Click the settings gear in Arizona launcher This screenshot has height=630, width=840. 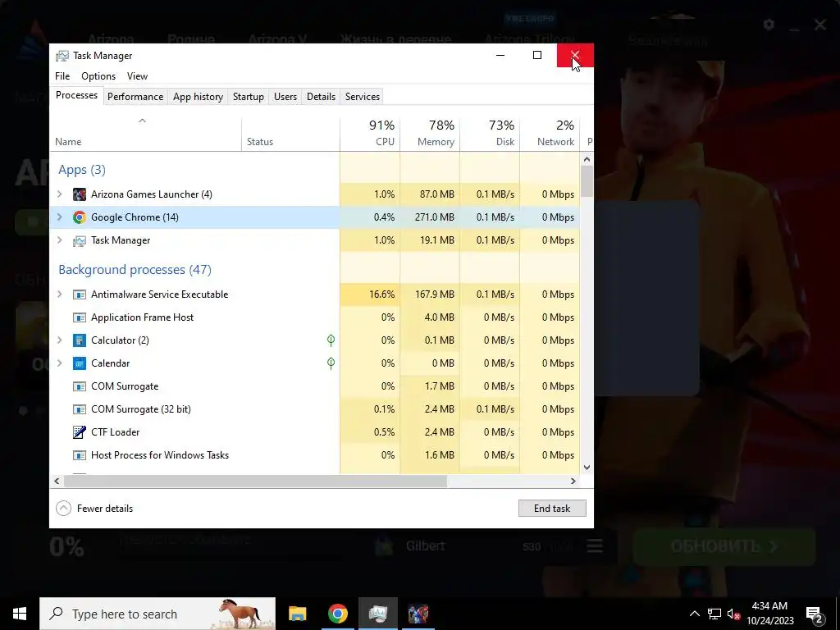point(769,25)
